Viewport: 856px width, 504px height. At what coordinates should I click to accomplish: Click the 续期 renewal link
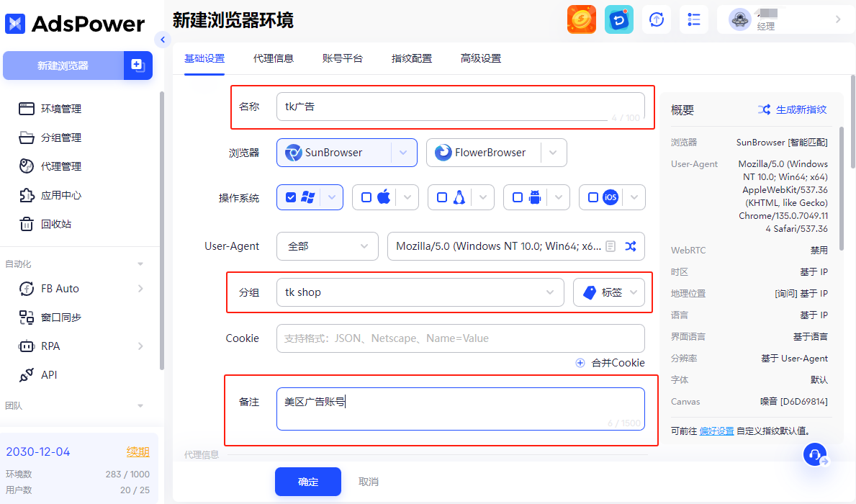[138, 451]
